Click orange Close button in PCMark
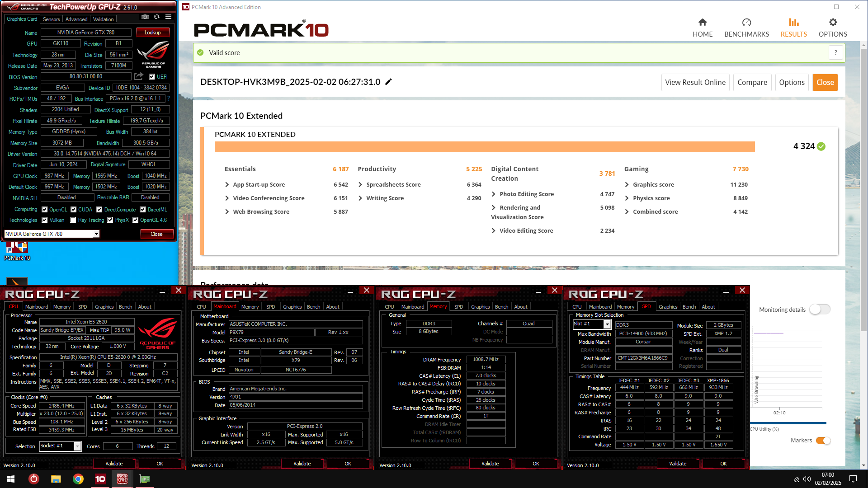This screenshot has width=868, height=488. (825, 82)
